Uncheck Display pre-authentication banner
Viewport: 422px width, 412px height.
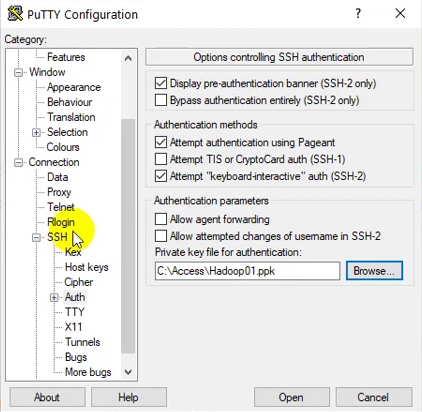161,83
